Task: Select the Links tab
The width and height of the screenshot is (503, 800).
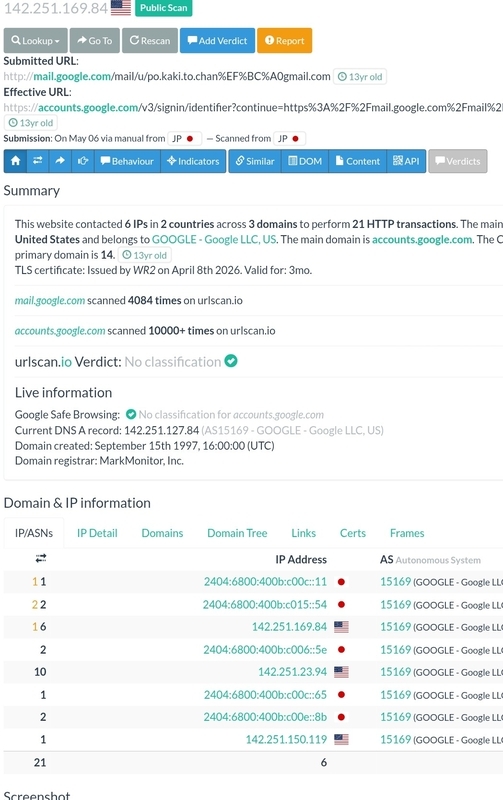Action: pyautogui.click(x=304, y=533)
